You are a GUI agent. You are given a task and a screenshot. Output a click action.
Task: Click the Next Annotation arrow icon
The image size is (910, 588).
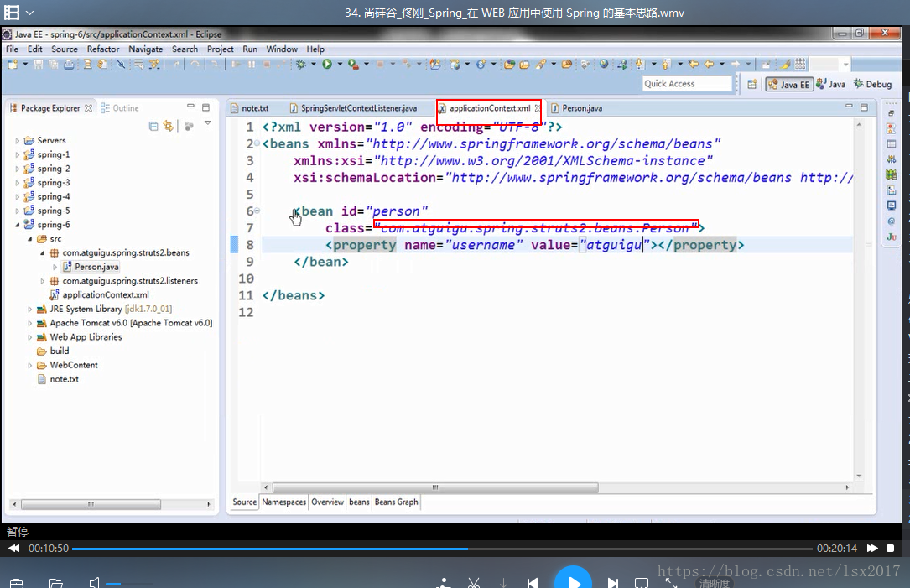click(640, 65)
